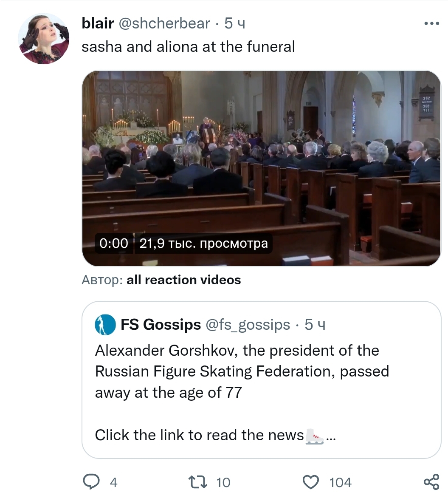
Task: Play the funeral video
Action: coord(261,168)
